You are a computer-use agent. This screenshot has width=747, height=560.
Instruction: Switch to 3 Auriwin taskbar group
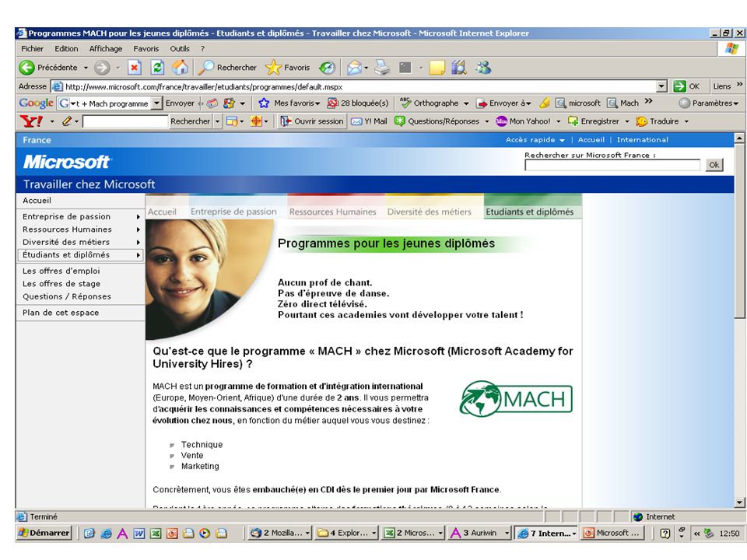(480, 533)
